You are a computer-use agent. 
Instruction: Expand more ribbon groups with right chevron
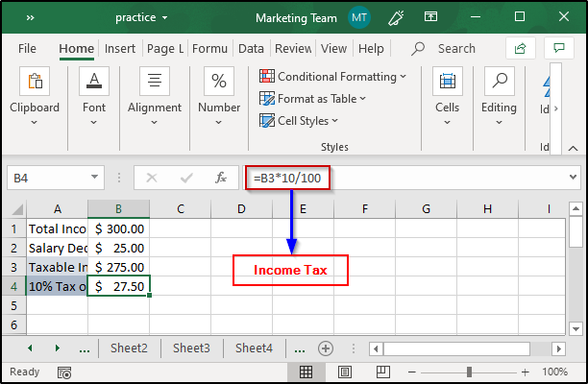(555, 108)
